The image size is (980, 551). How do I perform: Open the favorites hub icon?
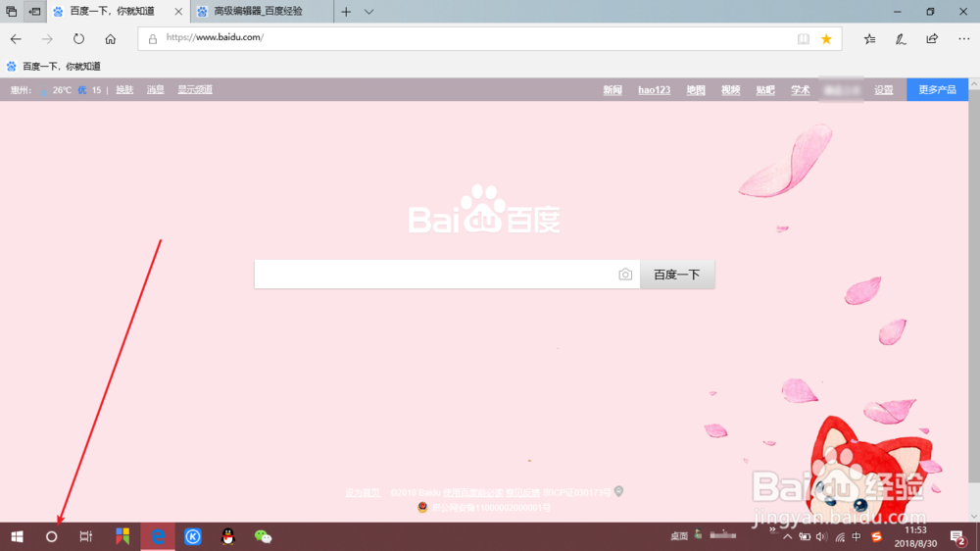(x=869, y=39)
